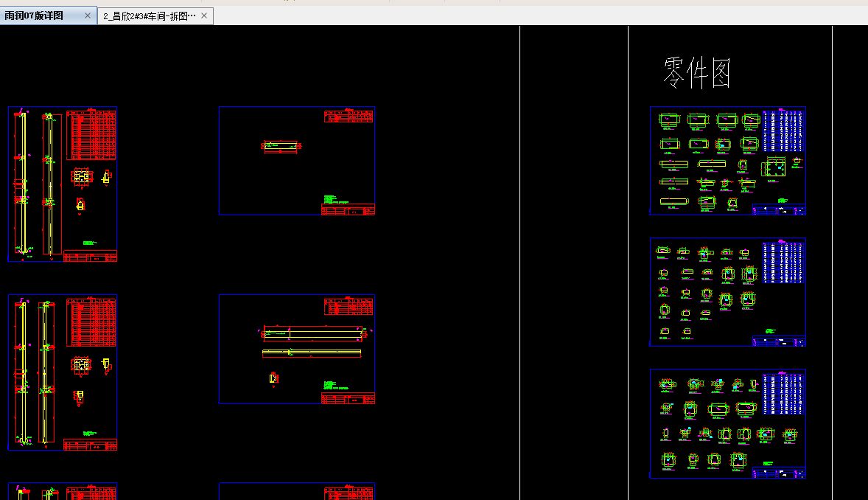Click the 零件图 title text
The height and width of the screenshot is (500, 868).
coord(696,73)
